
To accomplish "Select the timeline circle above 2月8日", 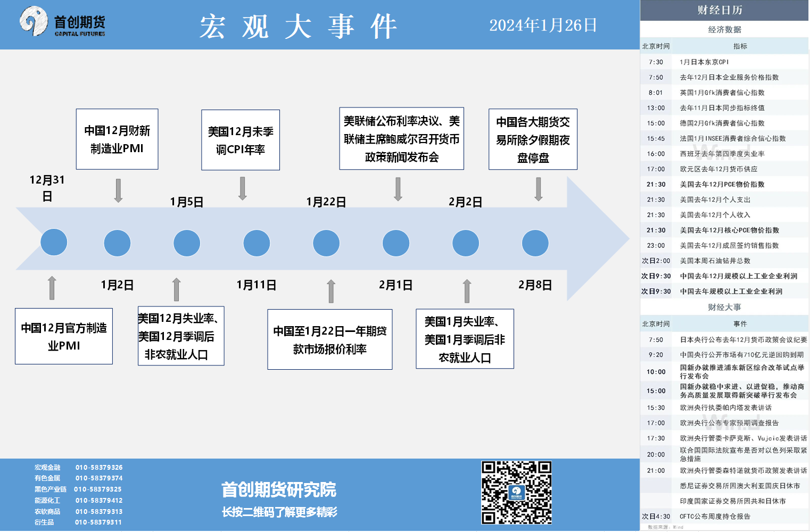I will 535,243.
